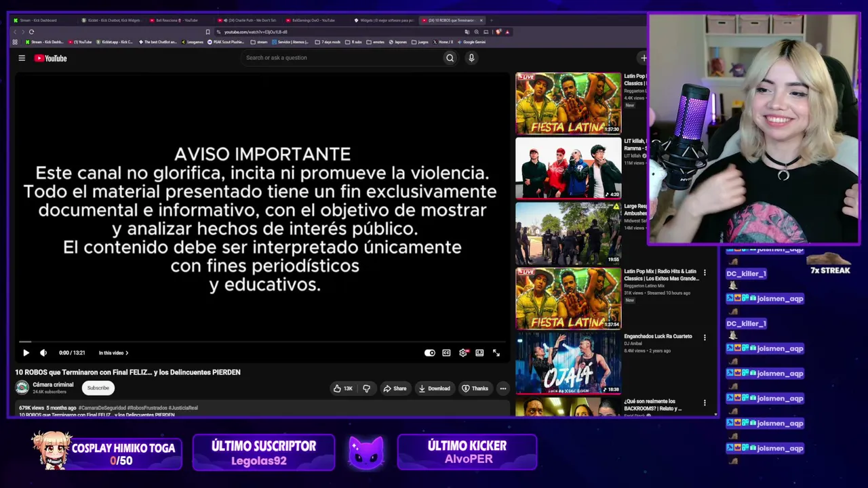Open the Large Response Ambushes video thumbnail
The width and height of the screenshot is (868, 488).
[x=568, y=233]
